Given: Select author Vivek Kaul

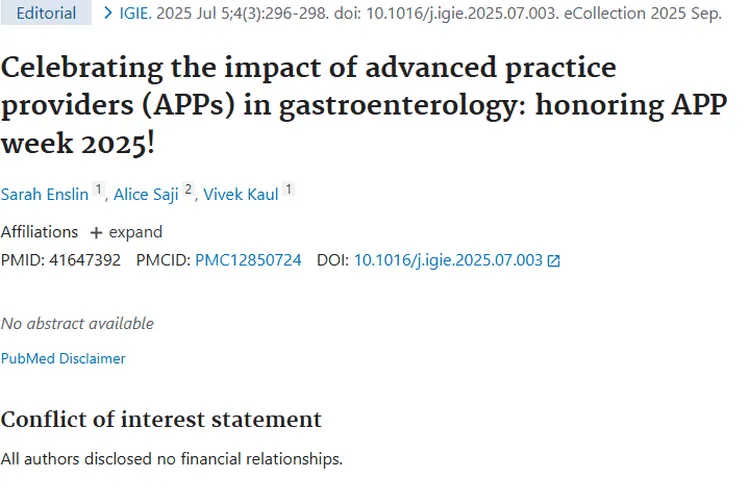Looking at the screenshot, I should click(x=240, y=194).
